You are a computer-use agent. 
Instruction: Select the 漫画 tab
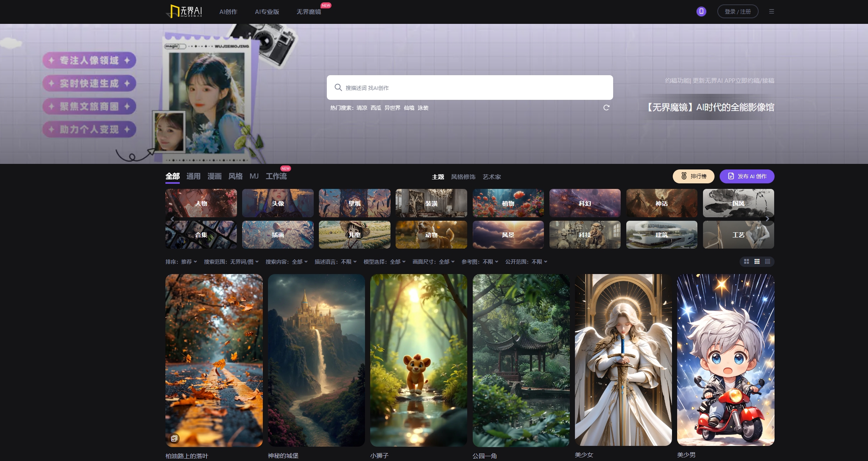pyautogui.click(x=214, y=176)
